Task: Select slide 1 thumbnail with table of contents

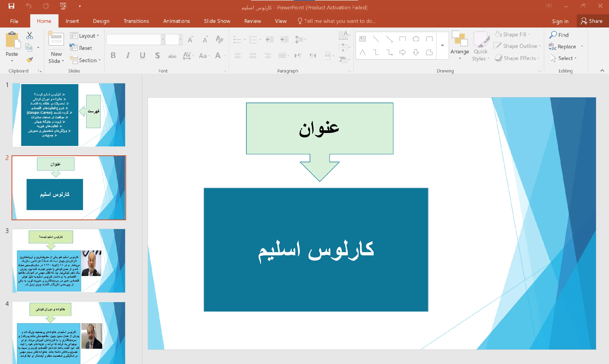Action: pos(69,115)
